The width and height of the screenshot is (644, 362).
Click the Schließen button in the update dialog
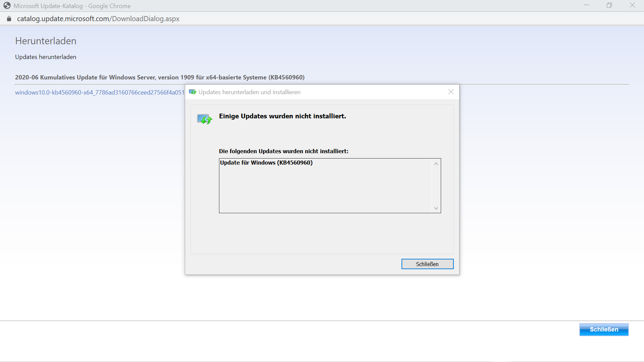(427, 264)
